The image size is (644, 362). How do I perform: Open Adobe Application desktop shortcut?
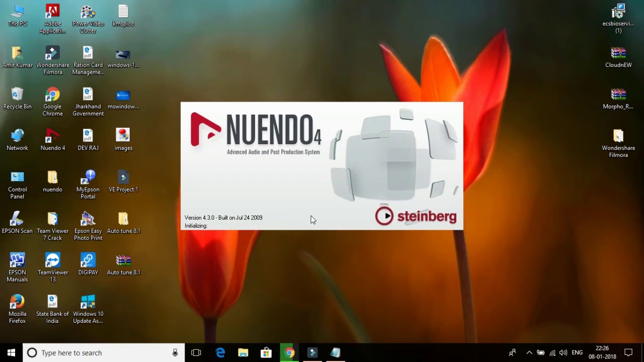52,19
